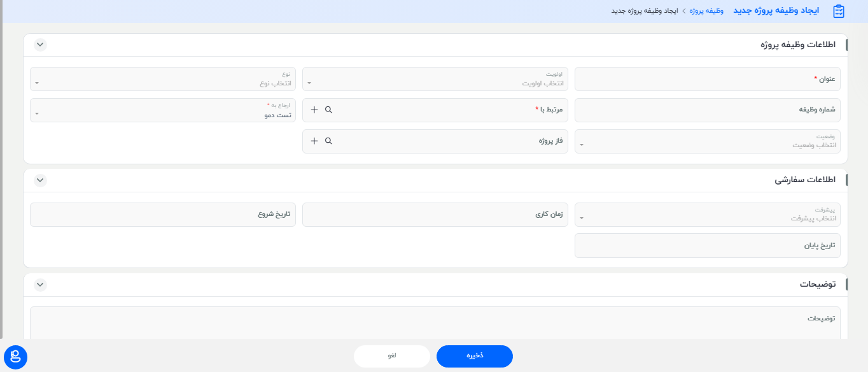Click the plus icon beside فاز پروژه field
The width and height of the screenshot is (868, 372).
[x=314, y=141]
